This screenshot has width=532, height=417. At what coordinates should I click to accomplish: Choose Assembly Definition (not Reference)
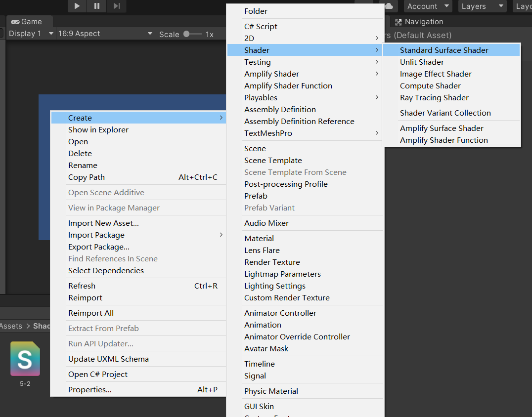pos(306,110)
